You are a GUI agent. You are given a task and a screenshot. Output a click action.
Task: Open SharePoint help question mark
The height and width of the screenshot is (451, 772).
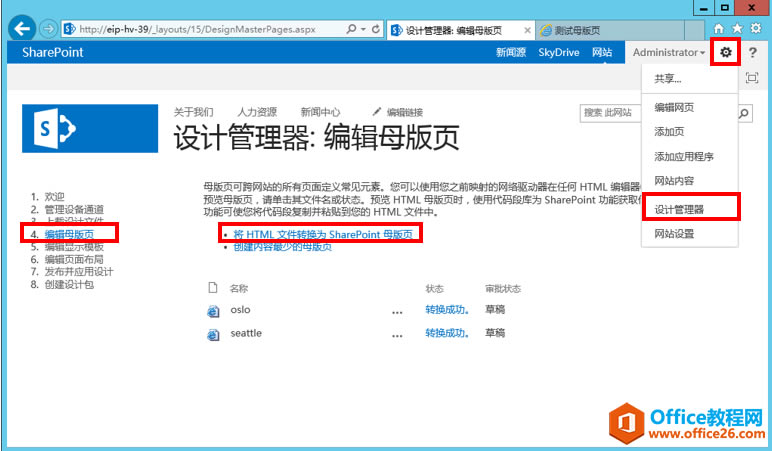[753, 52]
